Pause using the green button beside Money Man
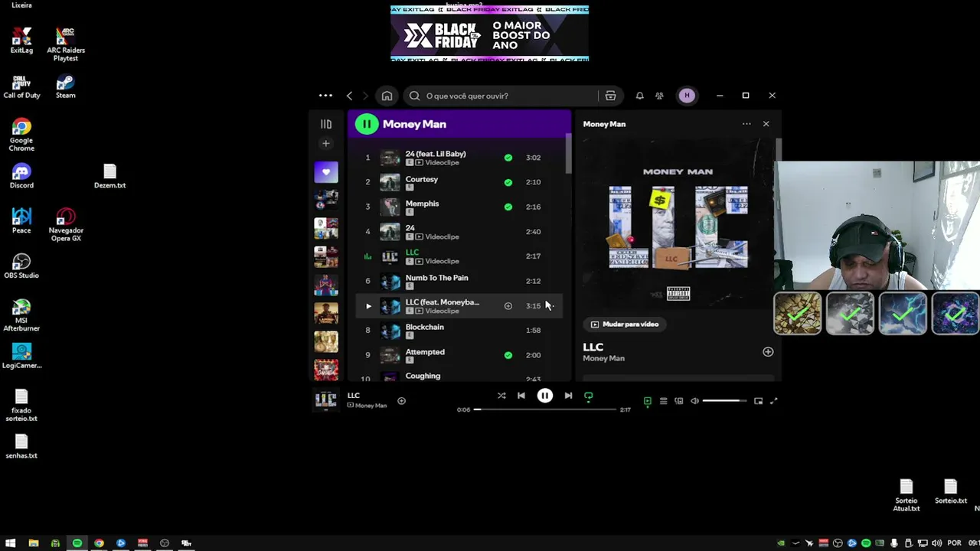 coord(367,124)
